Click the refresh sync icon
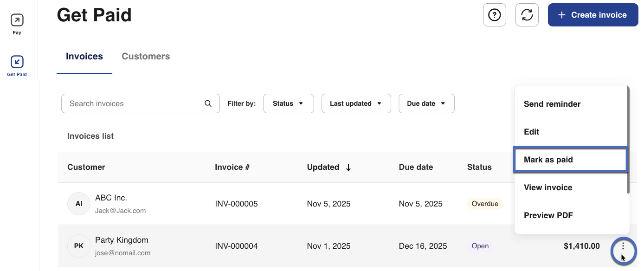 pyautogui.click(x=527, y=15)
